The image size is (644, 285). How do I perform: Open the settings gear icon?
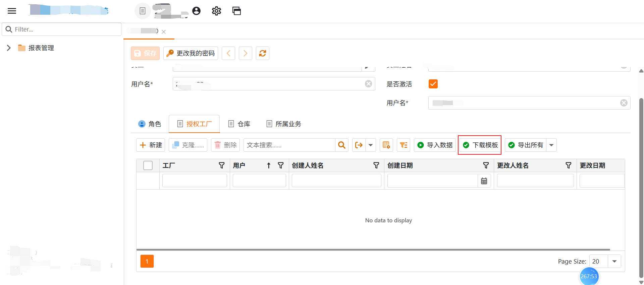coord(216,11)
